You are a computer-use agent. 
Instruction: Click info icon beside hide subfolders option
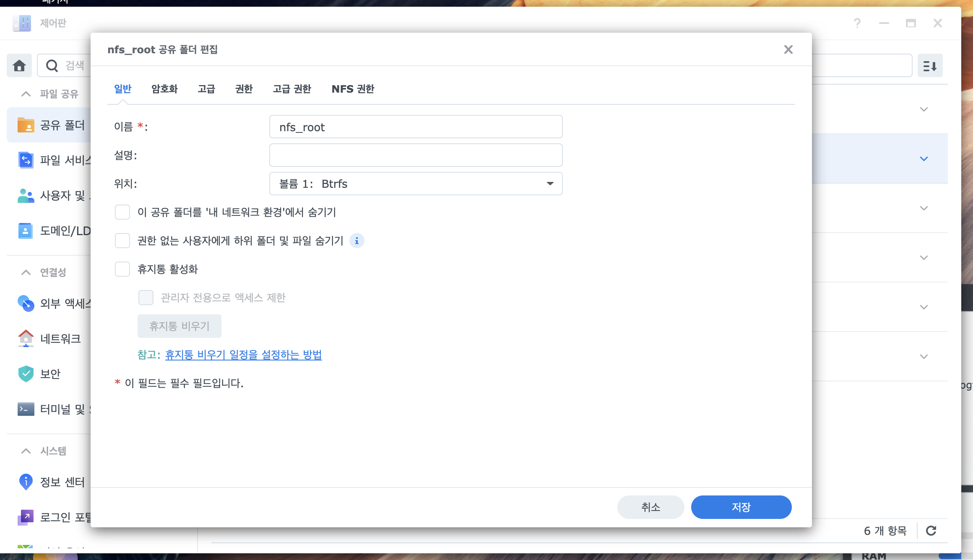[x=356, y=241]
